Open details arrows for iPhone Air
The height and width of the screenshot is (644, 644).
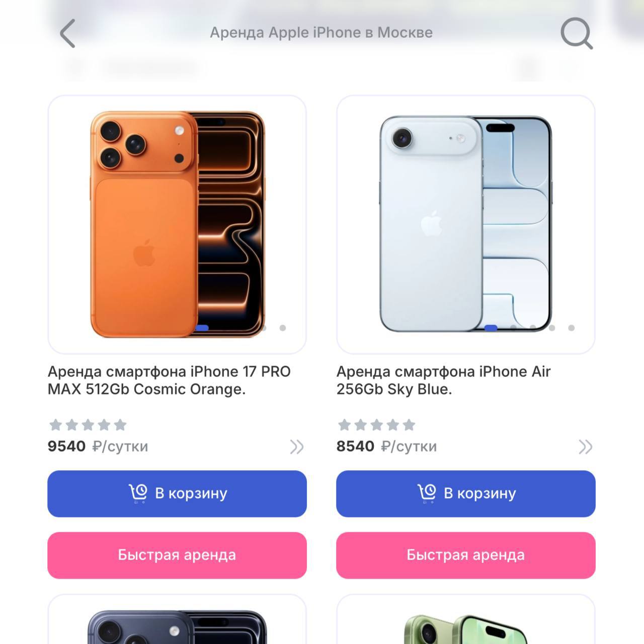586,447
